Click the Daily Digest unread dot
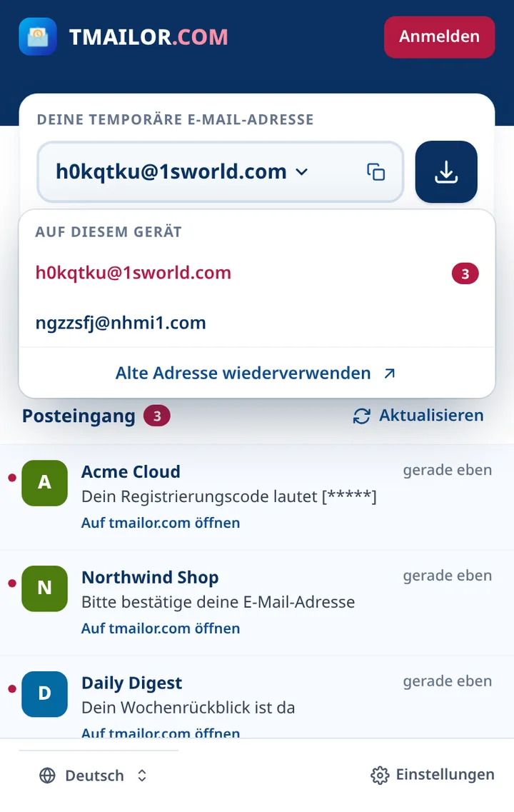 coord(12,688)
